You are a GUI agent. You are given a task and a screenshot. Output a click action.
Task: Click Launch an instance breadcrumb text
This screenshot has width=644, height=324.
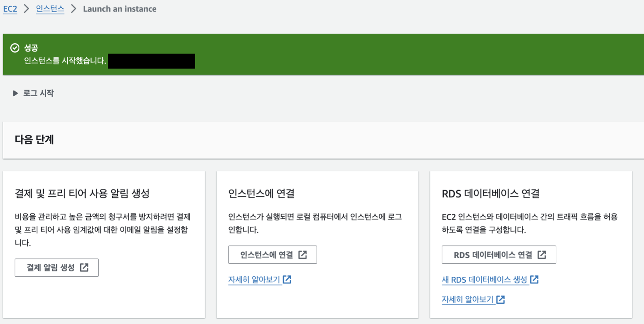[120, 9]
